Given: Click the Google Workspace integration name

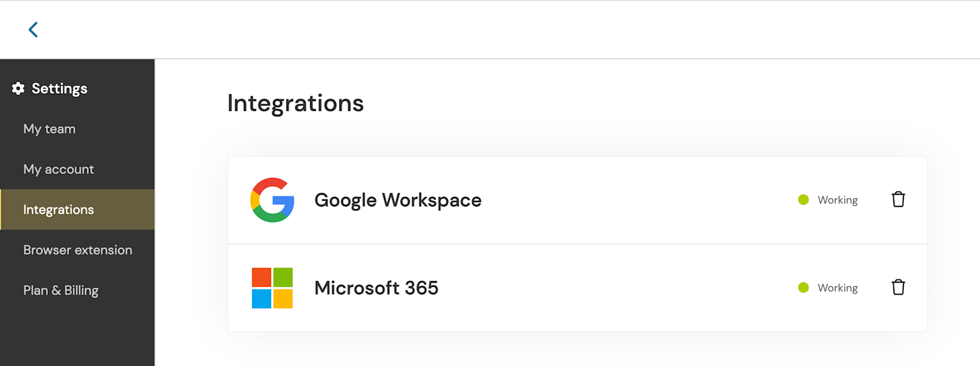Looking at the screenshot, I should coord(397,200).
